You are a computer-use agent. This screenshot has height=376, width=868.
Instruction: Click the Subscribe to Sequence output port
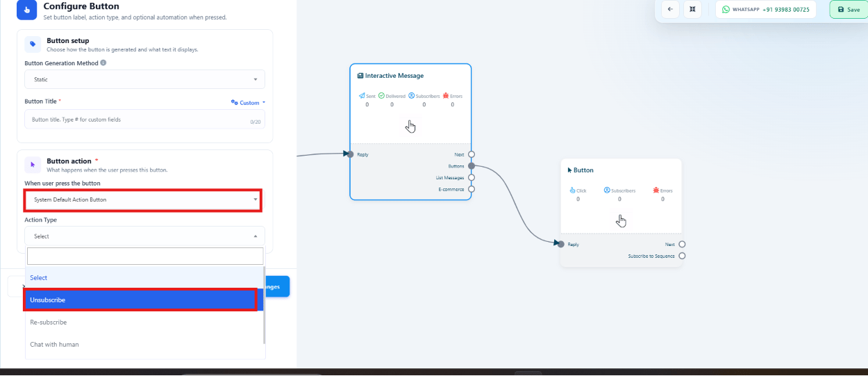(682, 256)
